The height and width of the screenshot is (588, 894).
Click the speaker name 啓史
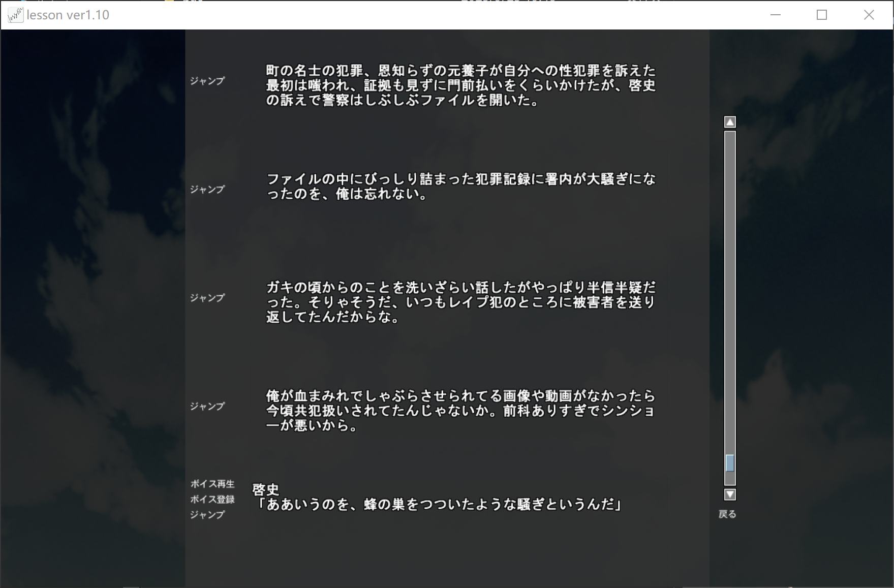266,489
